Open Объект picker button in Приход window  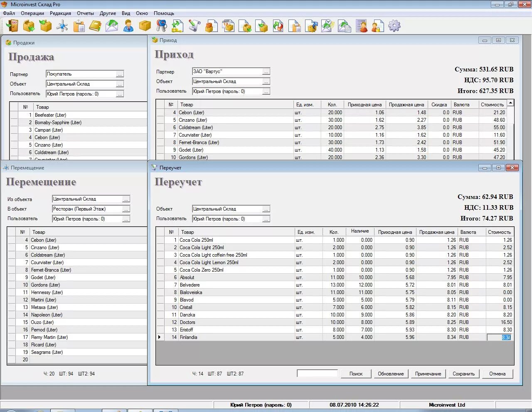pos(266,81)
